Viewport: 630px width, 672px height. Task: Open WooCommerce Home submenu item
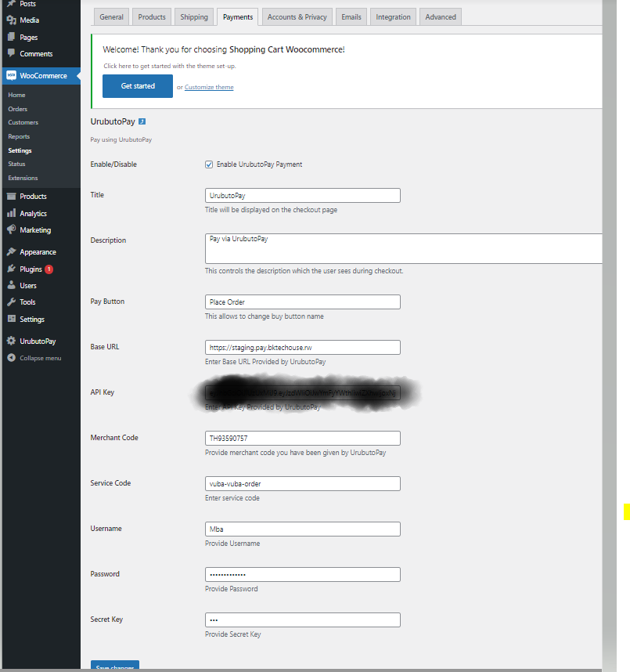tap(16, 95)
